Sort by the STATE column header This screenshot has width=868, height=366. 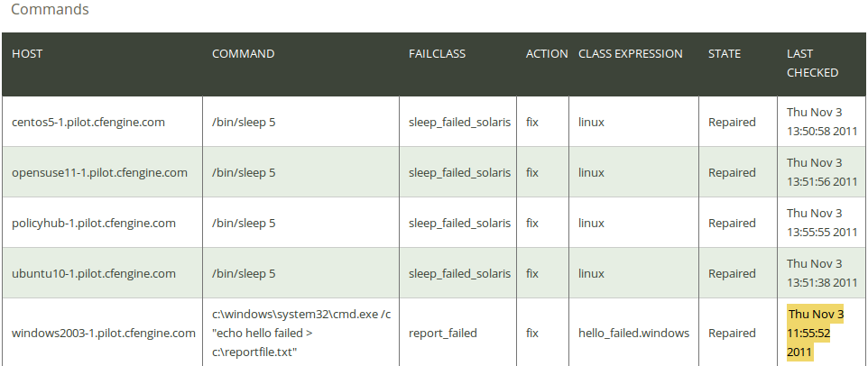point(724,53)
